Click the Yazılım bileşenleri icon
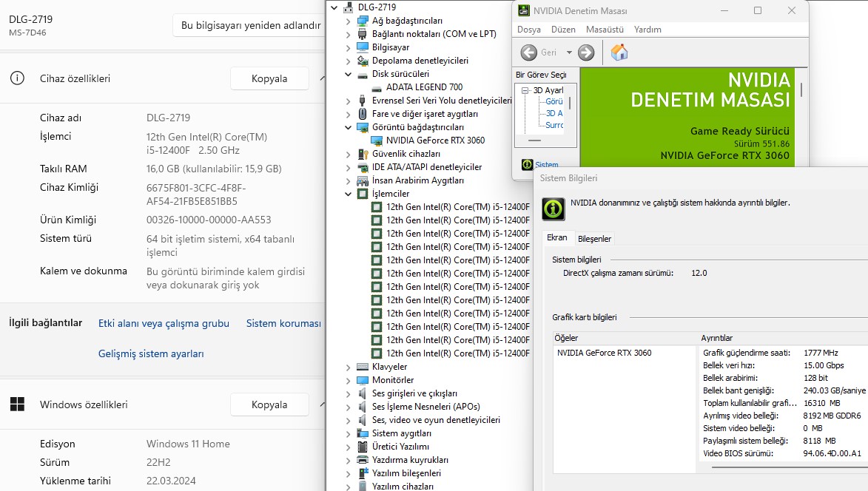 pyautogui.click(x=363, y=473)
